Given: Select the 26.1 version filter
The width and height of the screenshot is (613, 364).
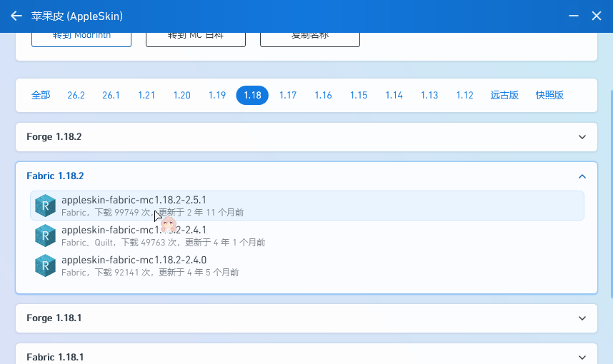Looking at the screenshot, I should coord(111,96).
